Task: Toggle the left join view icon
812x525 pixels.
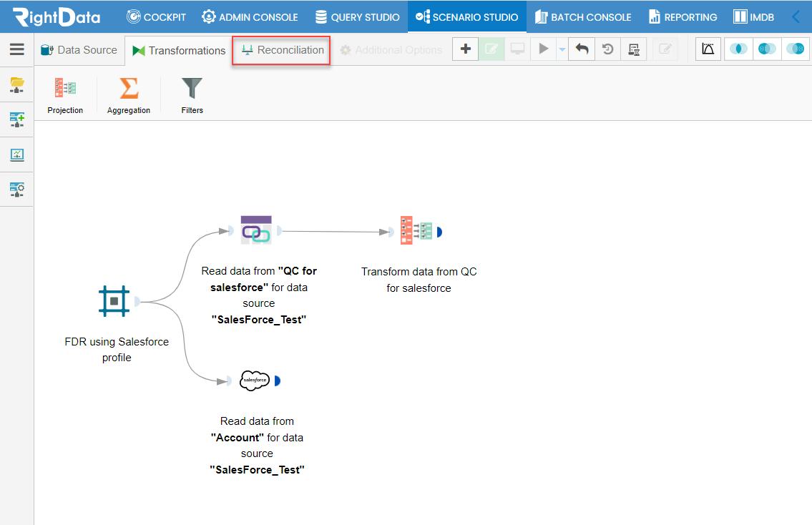Action: pyautogui.click(x=738, y=49)
